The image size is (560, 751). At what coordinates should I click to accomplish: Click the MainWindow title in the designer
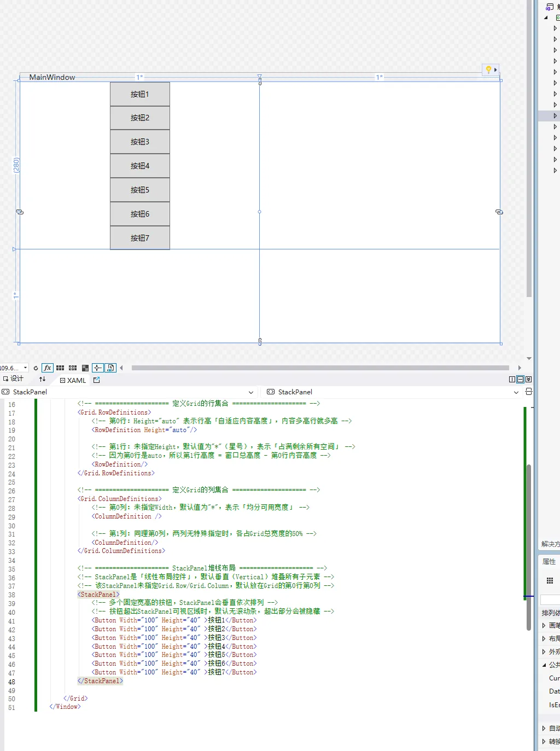[x=52, y=77]
